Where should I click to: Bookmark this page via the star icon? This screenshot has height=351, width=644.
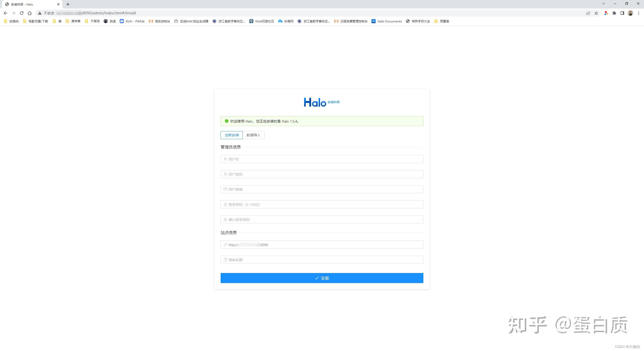tap(596, 13)
